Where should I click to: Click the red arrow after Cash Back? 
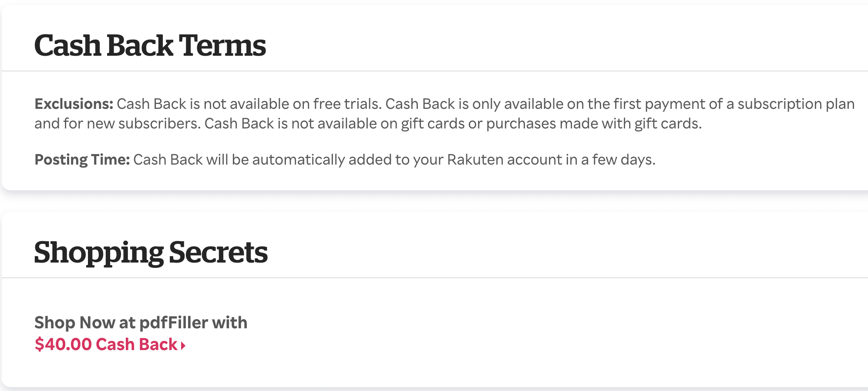click(x=183, y=346)
